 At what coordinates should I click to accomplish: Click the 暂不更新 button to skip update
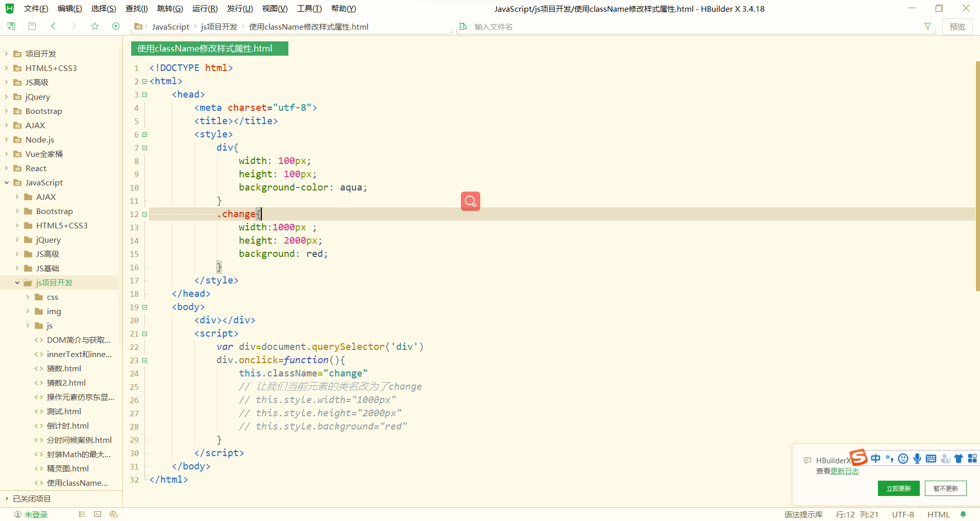(x=945, y=488)
